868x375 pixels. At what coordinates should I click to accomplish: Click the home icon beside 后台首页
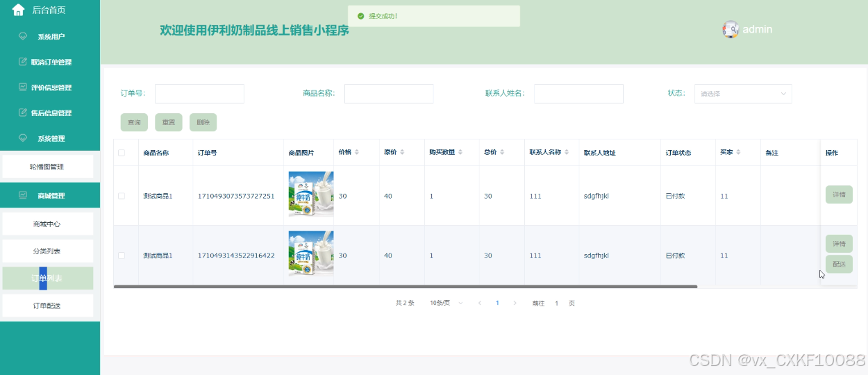click(x=19, y=10)
